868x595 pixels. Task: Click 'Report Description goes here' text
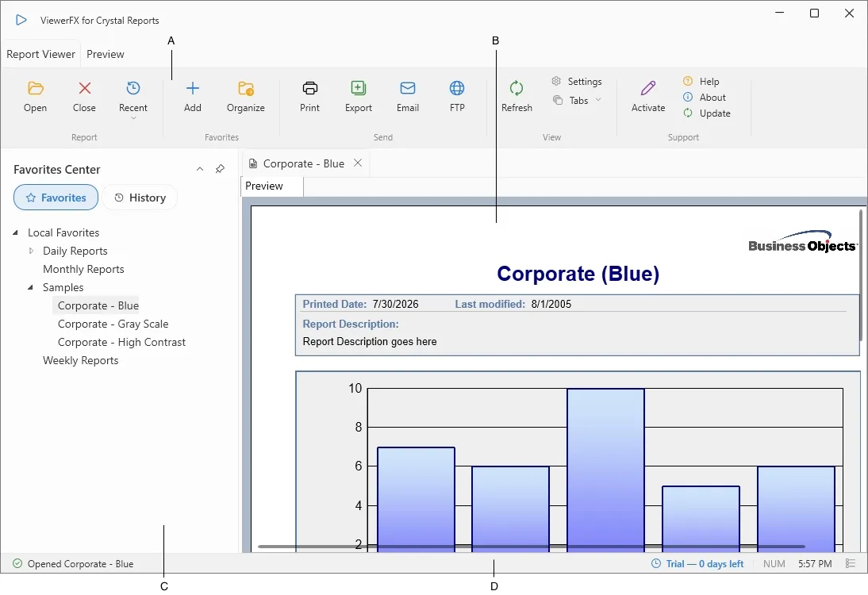[x=370, y=342]
